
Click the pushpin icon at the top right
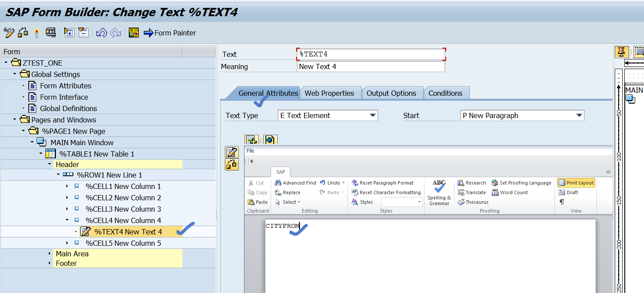(x=622, y=51)
